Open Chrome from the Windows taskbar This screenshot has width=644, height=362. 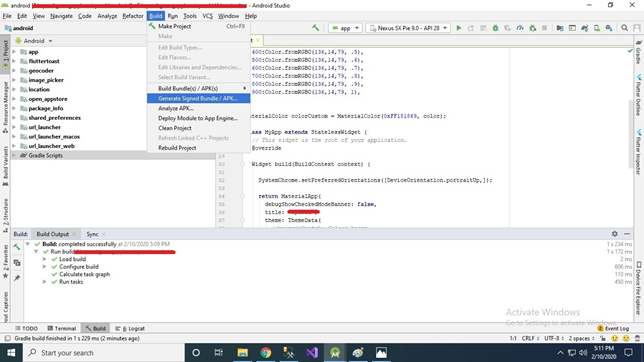point(266,353)
